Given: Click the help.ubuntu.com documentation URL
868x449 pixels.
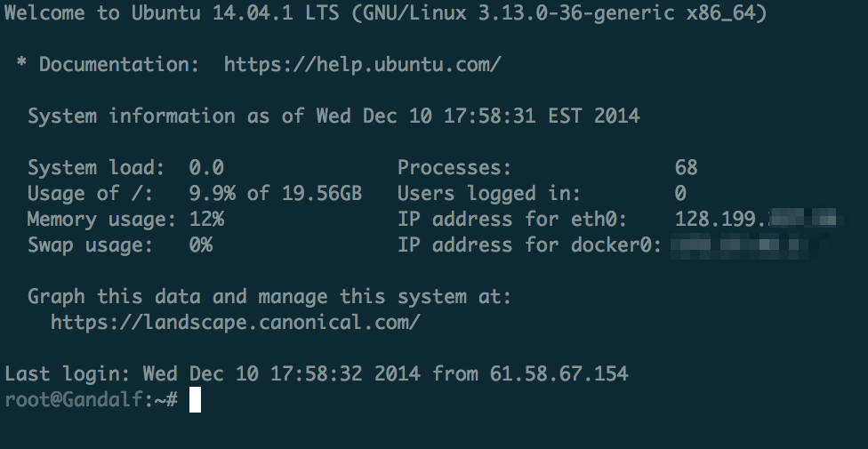Looking at the screenshot, I should click(363, 65).
